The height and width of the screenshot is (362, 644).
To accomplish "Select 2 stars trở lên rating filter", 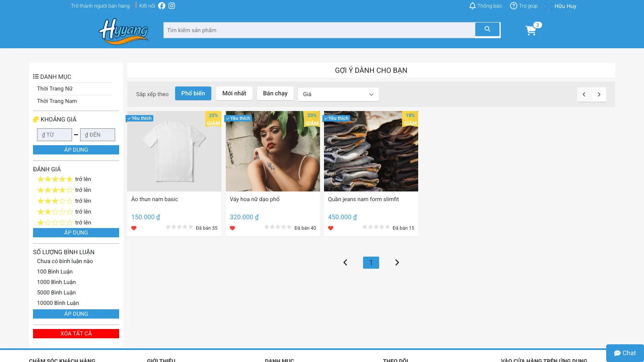I will point(64,212).
